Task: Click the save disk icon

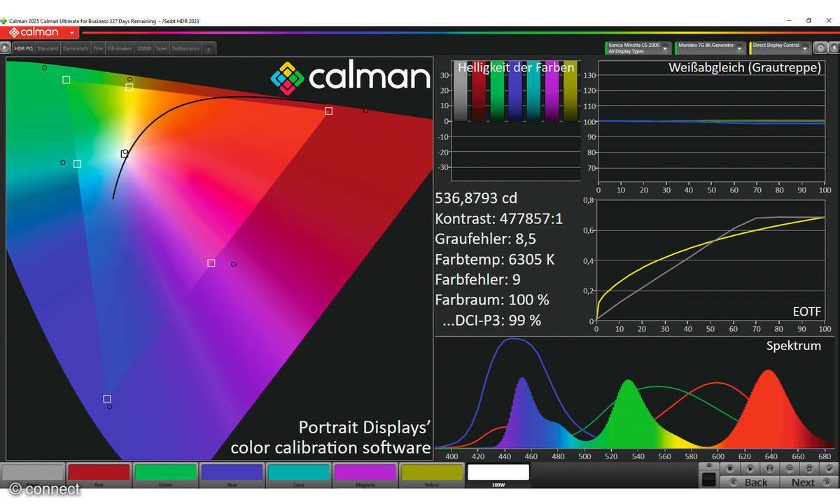Action: [x=770, y=468]
